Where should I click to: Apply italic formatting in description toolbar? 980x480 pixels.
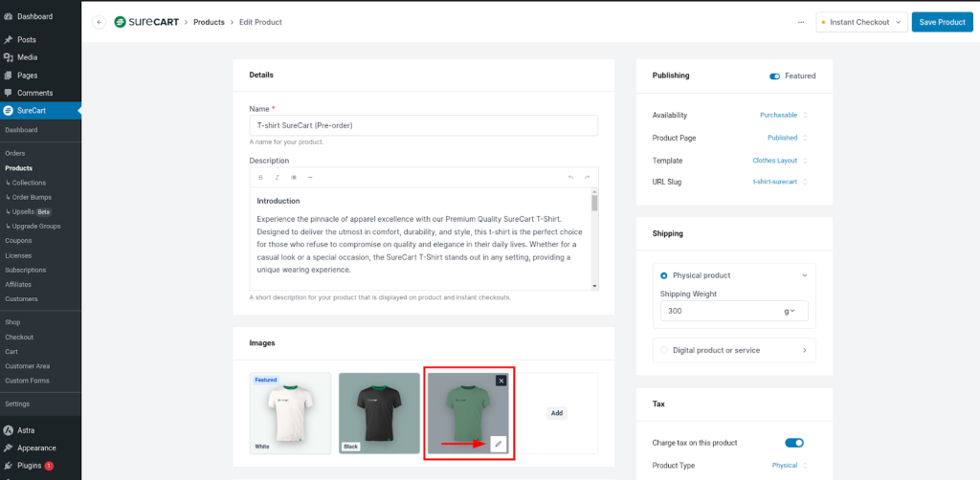[277, 177]
